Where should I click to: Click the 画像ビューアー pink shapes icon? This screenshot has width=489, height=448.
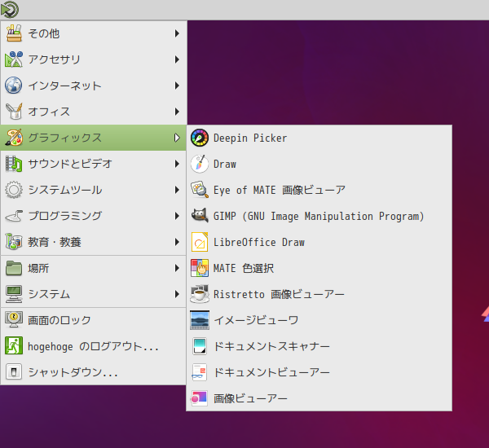click(x=200, y=398)
